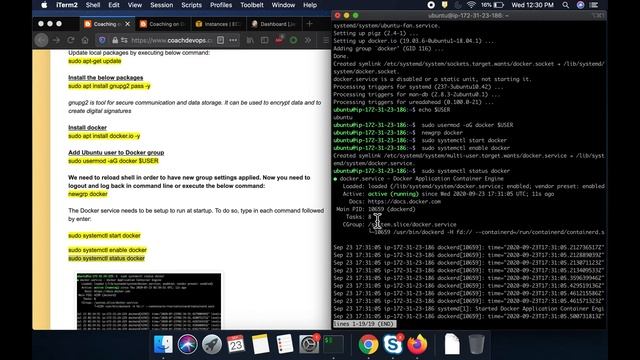Image resolution: width=640 pixels, height=360 pixels.
Task: Open tracking protection shield in address bar
Action: click(x=102, y=40)
